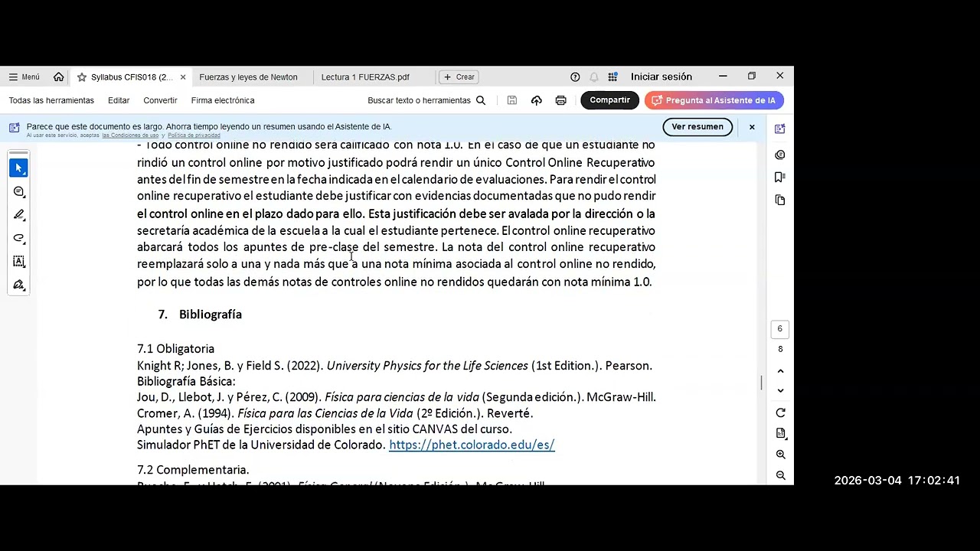Viewport: 980px width, 551px height.
Task: Open the bookmarks panel icon
Action: 780,177
